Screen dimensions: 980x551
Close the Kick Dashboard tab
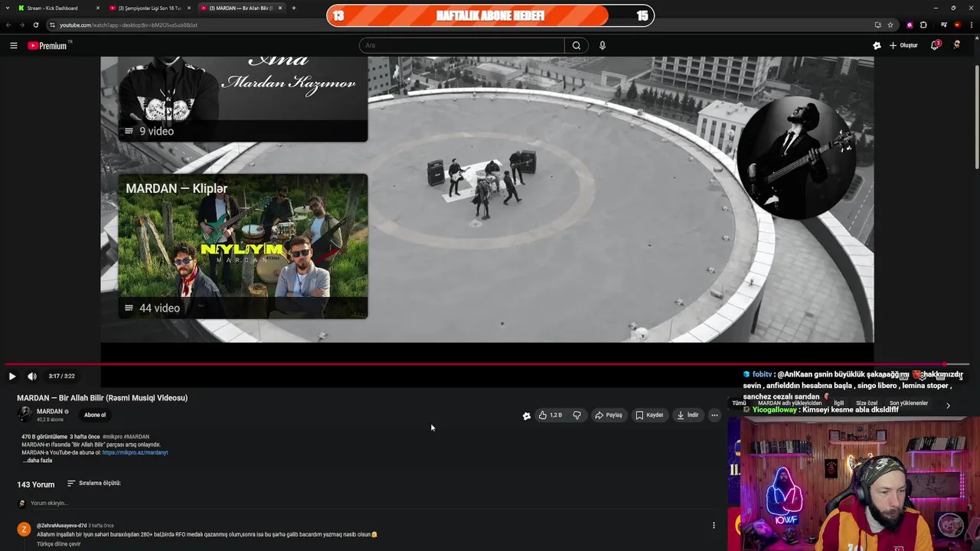tap(98, 8)
